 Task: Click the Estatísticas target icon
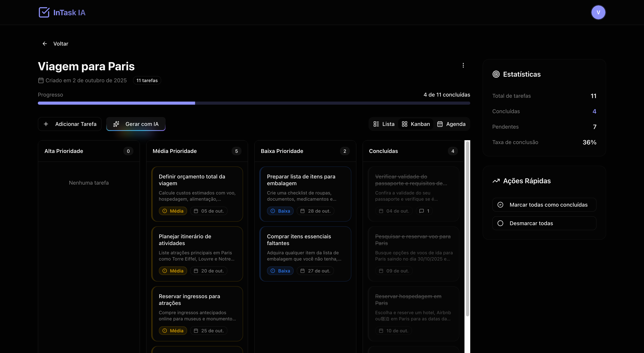tap(496, 74)
